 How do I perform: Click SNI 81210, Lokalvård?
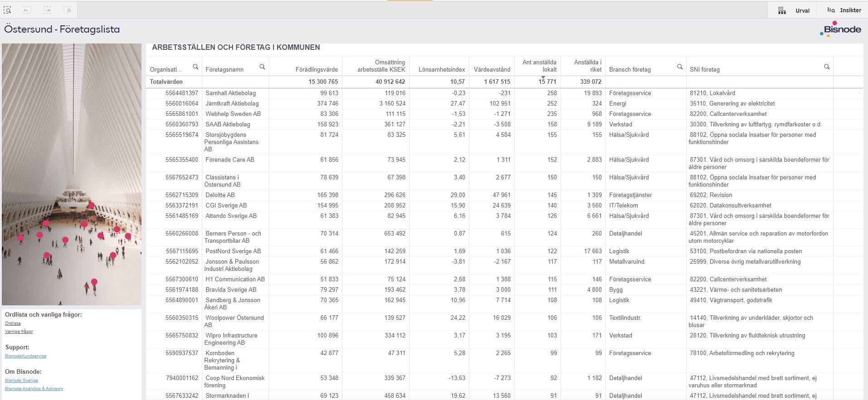(712, 93)
